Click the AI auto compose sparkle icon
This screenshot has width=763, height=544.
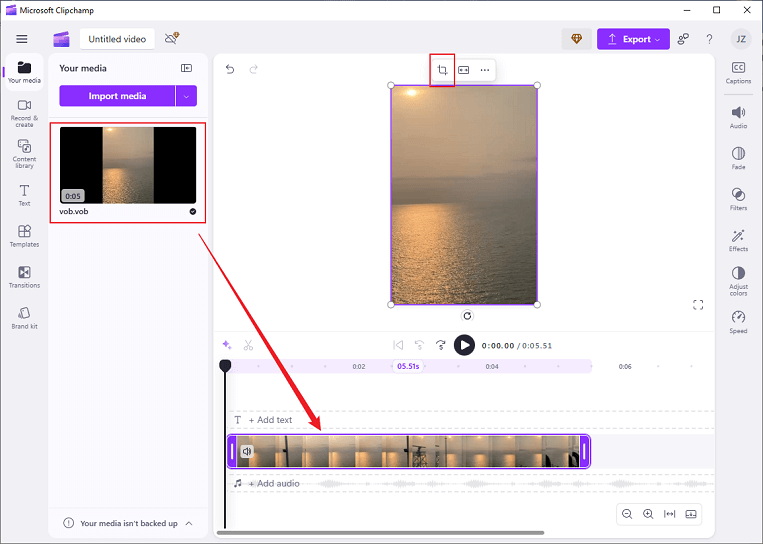click(x=227, y=345)
